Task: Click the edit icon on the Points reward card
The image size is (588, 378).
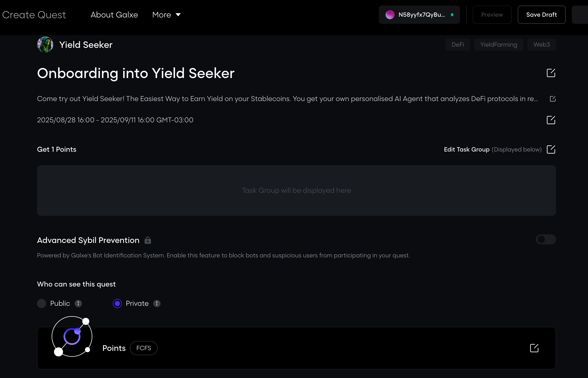Action: click(534, 348)
